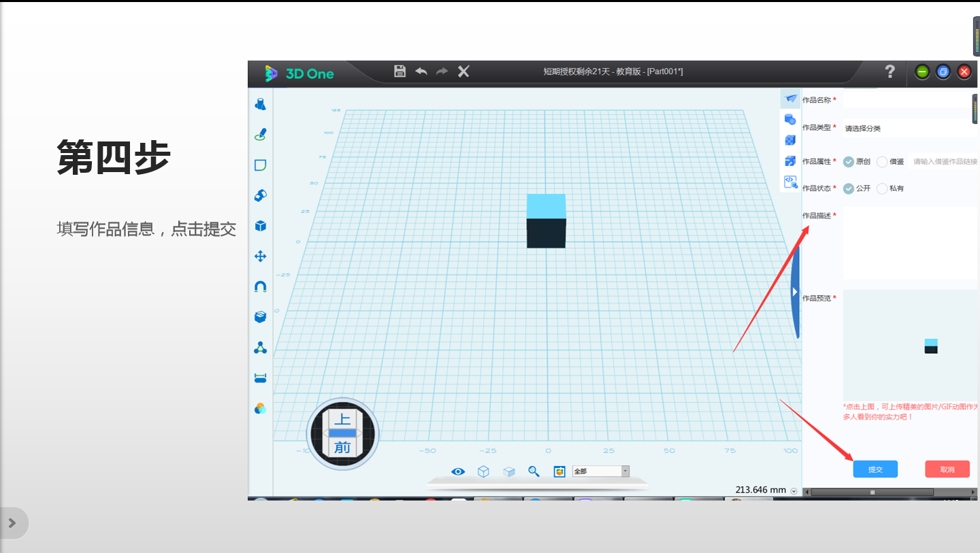The height and width of the screenshot is (553, 980).
Task: Expand the slide sidebar chevron at bottom left
Action: click(12, 523)
